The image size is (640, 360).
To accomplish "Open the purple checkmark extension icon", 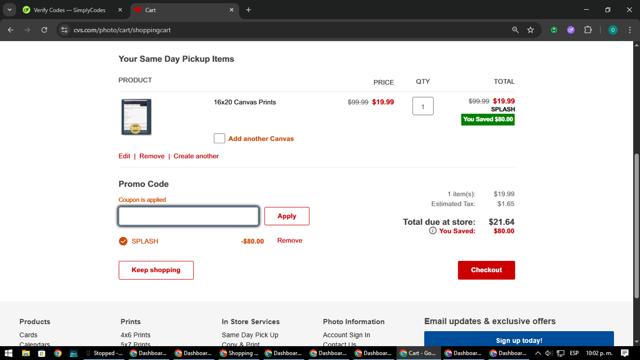I will tap(571, 30).
